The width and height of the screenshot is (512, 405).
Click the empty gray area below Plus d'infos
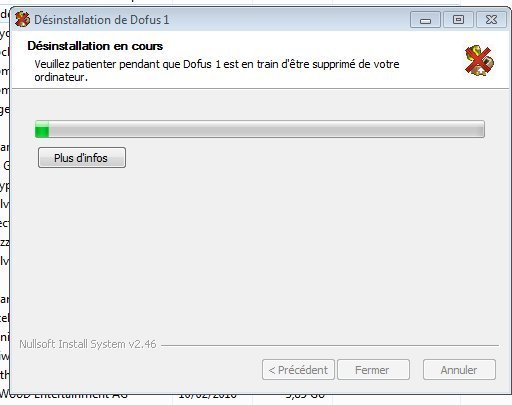tap(260, 250)
